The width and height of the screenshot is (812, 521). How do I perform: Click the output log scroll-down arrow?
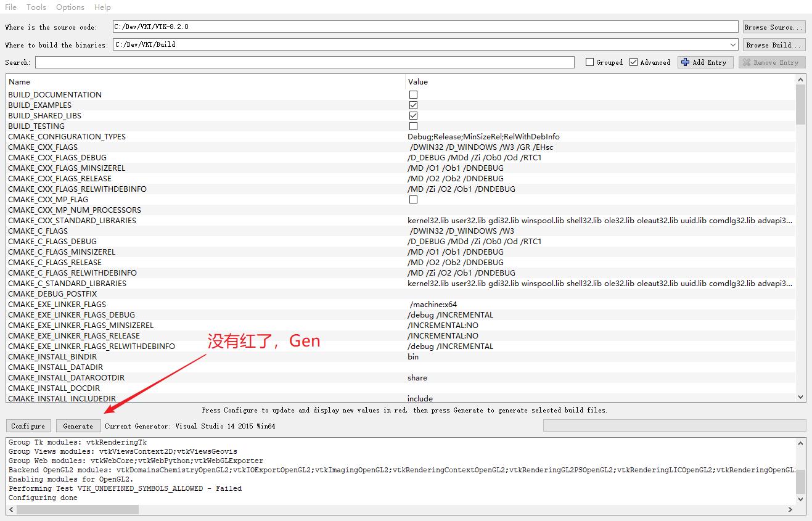(801, 499)
